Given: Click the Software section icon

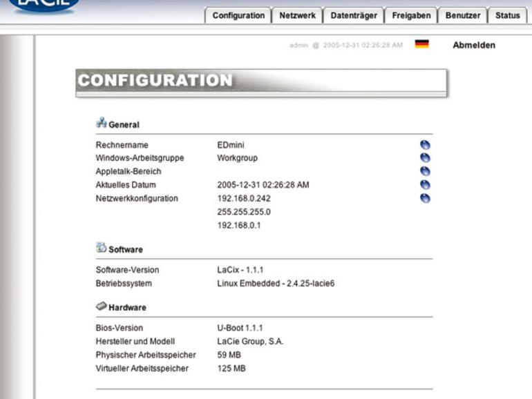Looking at the screenshot, I should click(x=101, y=247).
